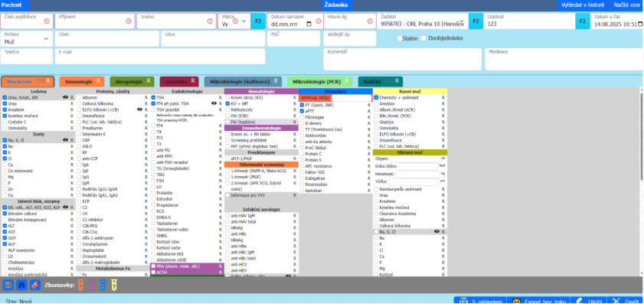Enable the Statim checkbox
This screenshot has width=644, height=304.
pos(400,38)
